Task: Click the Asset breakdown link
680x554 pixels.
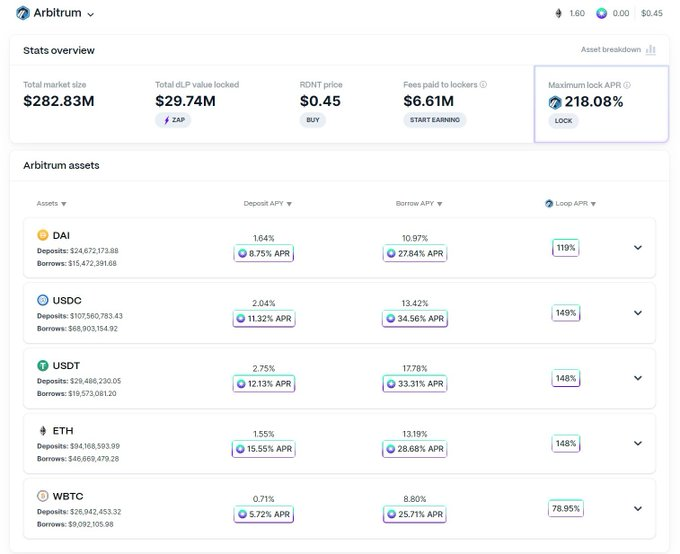Action: [611, 49]
